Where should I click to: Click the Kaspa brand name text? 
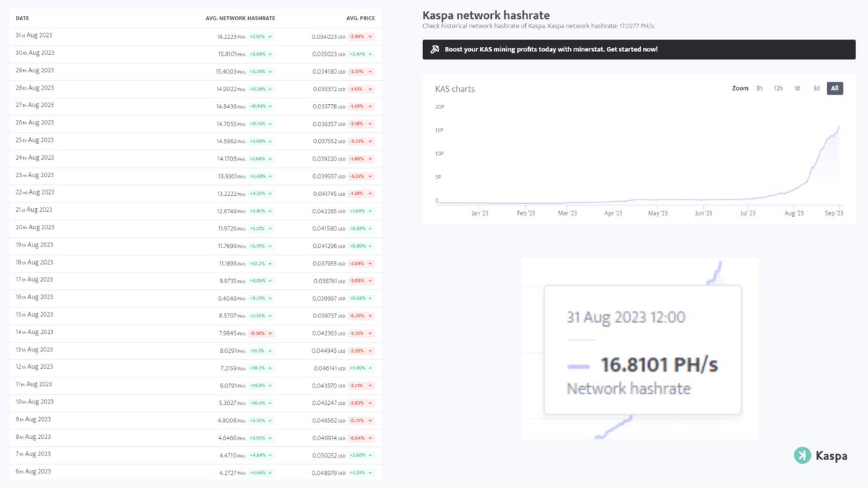click(831, 455)
